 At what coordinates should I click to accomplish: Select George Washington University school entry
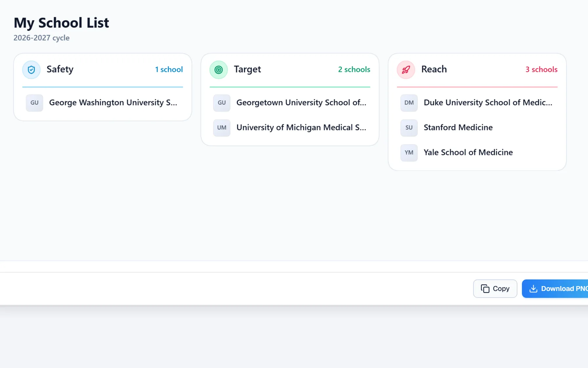pos(103,103)
